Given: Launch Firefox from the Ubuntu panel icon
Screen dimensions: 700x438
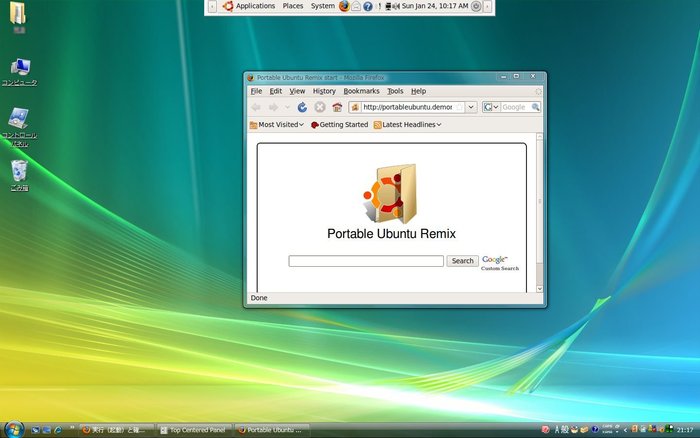Looking at the screenshot, I should [x=344, y=6].
